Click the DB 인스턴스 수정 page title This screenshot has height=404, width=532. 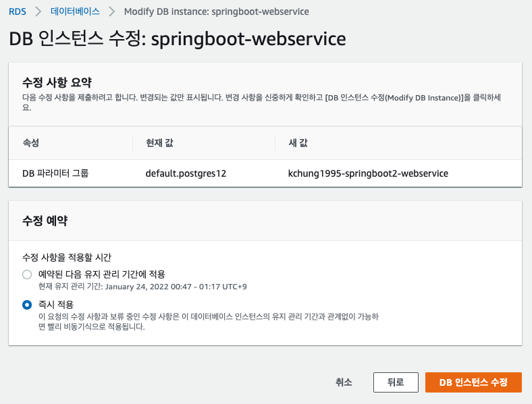click(x=178, y=38)
